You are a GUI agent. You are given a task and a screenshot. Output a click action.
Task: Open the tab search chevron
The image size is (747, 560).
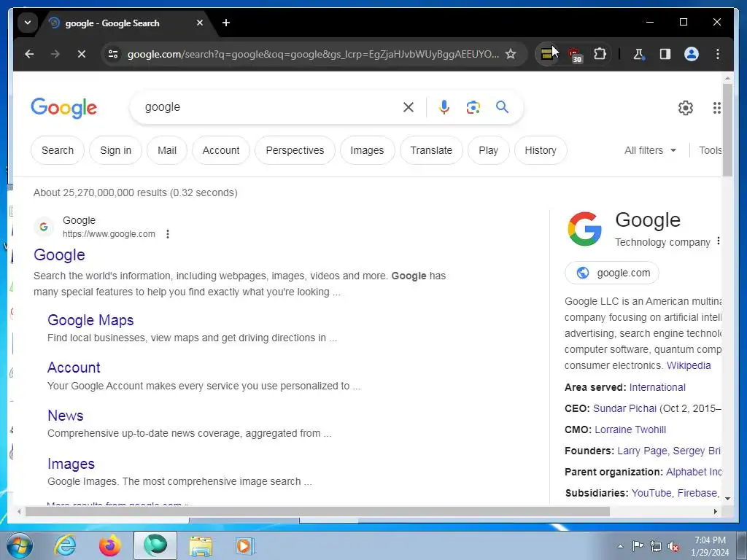click(x=28, y=23)
